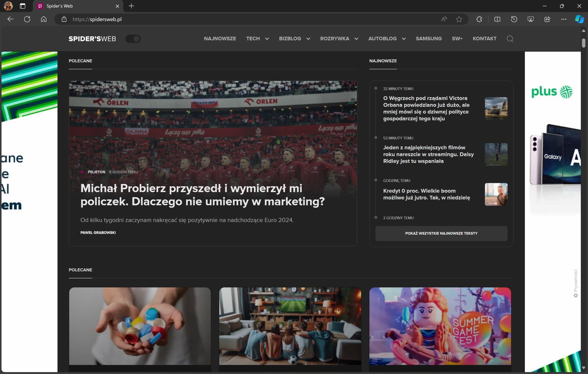This screenshot has height=374, width=588.
Task: Click the browser Back arrow
Action: tap(10, 19)
